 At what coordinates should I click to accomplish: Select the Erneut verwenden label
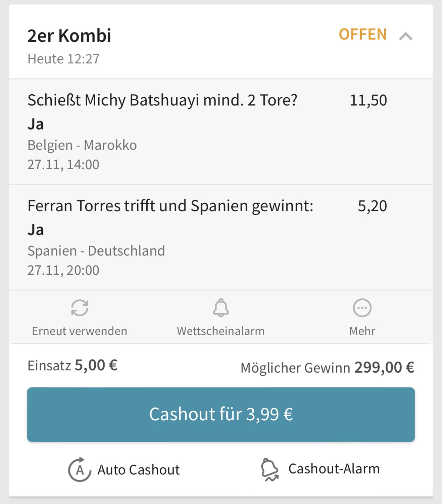(x=79, y=331)
